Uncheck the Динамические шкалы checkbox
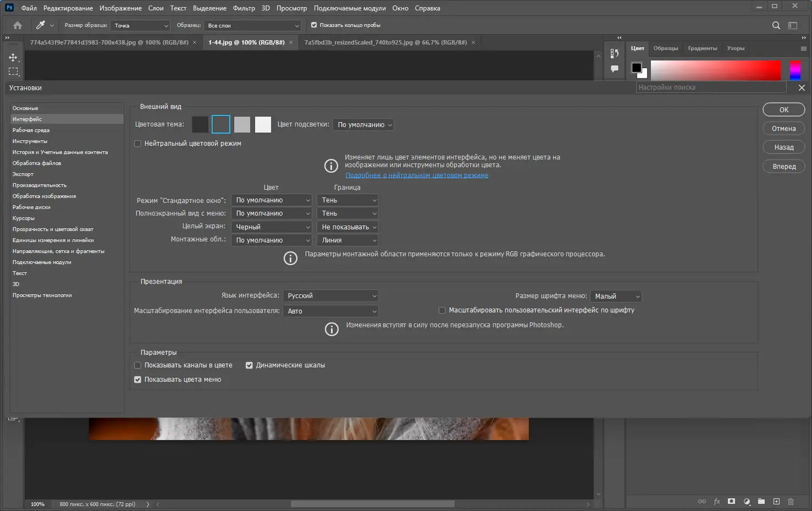The height and width of the screenshot is (511, 812). pyautogui.click(x=249, y=365)
